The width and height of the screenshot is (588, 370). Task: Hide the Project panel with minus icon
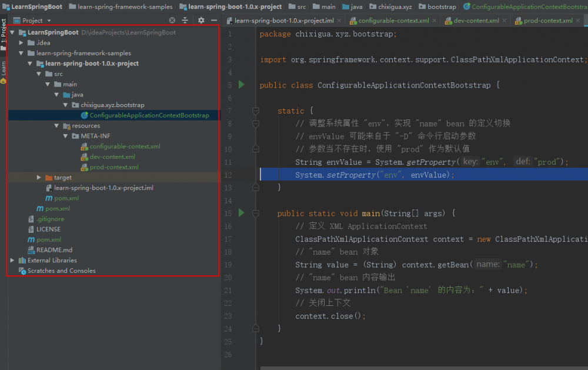click(x=213, y=20)
